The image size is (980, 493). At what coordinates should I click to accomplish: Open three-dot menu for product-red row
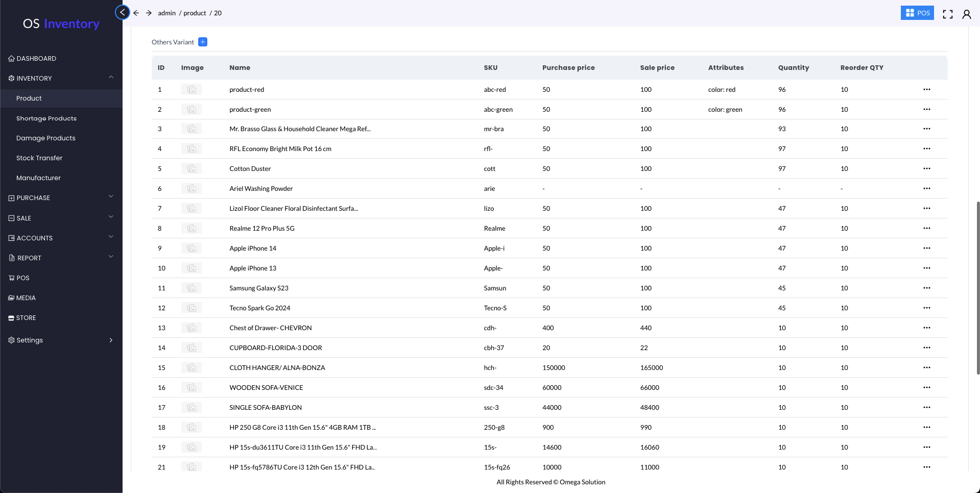click(x=926, y=89)
